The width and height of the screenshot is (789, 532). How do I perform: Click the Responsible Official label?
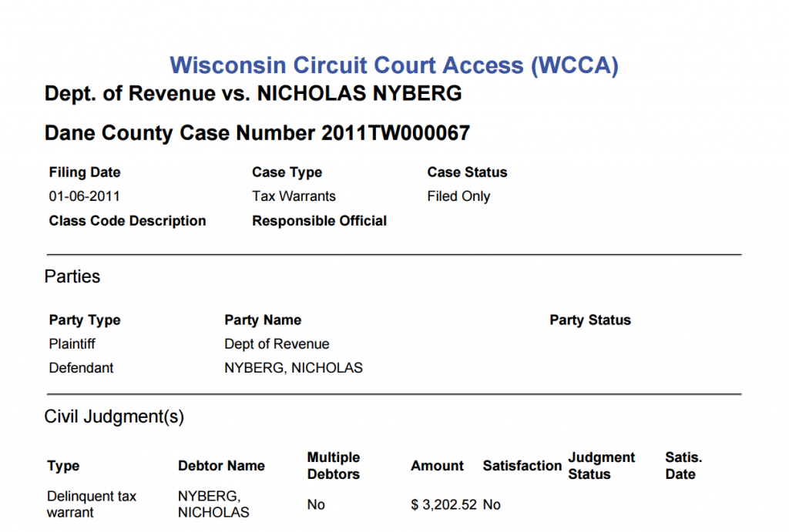tap(319, 221)
